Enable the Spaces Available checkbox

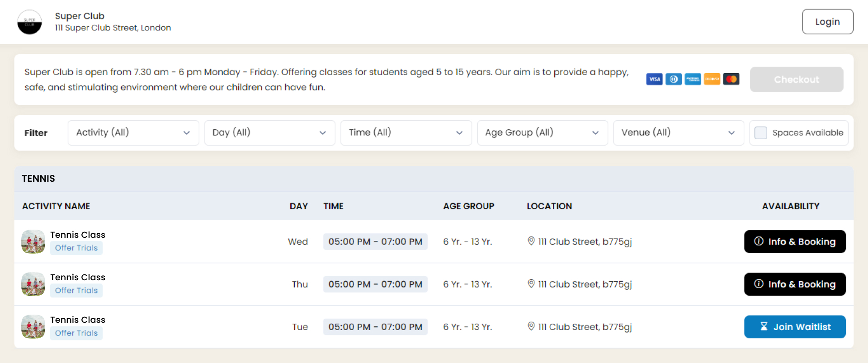tap(761, 133)
